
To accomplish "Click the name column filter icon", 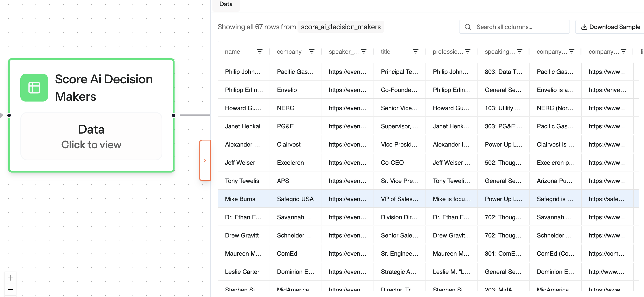I will pos(259,52).
